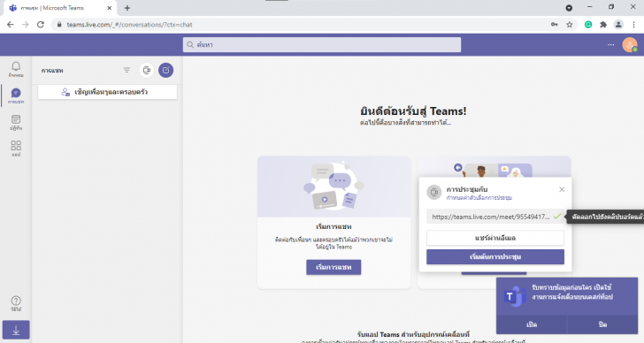Open the settings and more ellipsis
The image size is (644, 343).
pyautogui.click(x=610, y=45)
